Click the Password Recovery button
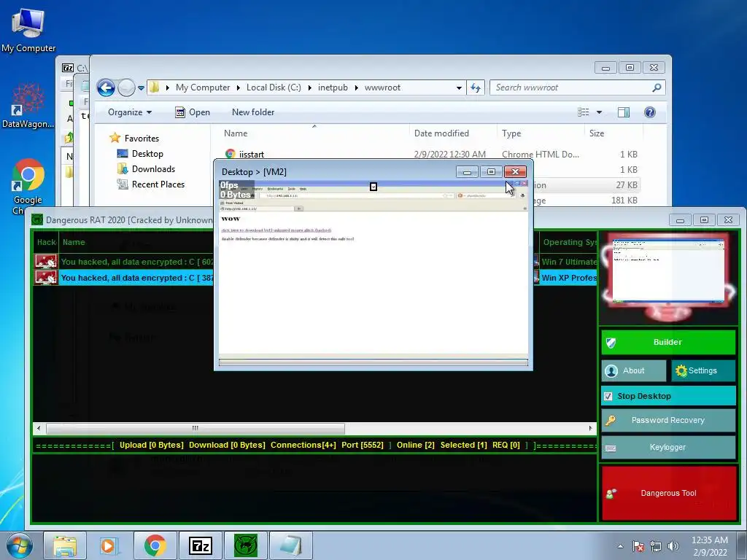 click(x=668, y=420)
